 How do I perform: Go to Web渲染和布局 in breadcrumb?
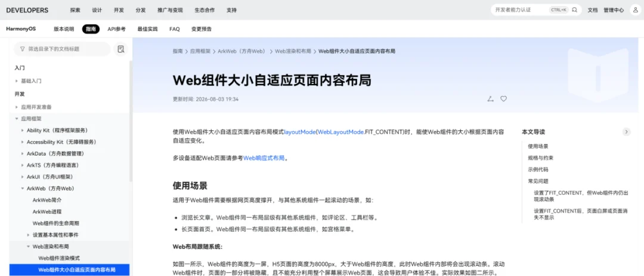point(293,51)
